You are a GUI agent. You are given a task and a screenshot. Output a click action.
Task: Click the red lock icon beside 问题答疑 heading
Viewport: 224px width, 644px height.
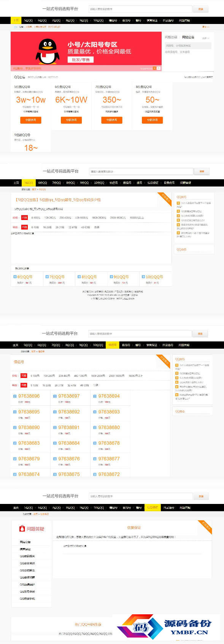pyautogui.click(x=22, y=529)
